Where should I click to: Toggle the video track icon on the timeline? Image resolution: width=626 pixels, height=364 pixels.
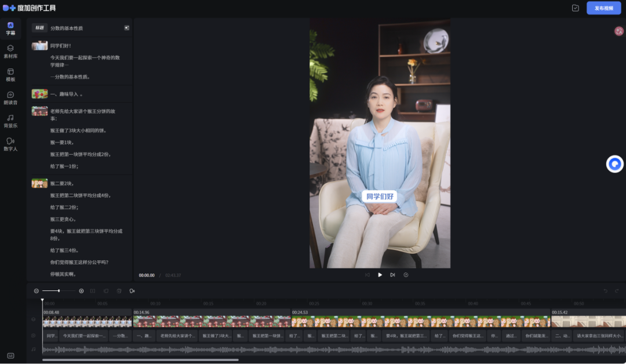coord(34,319)
